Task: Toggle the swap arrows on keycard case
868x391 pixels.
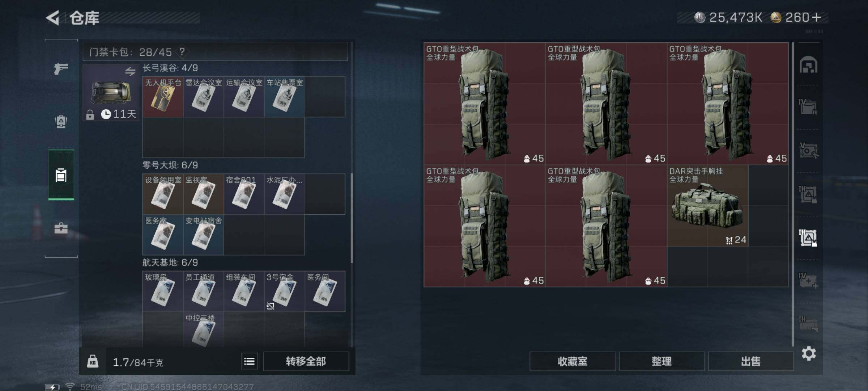Action: 130,71
